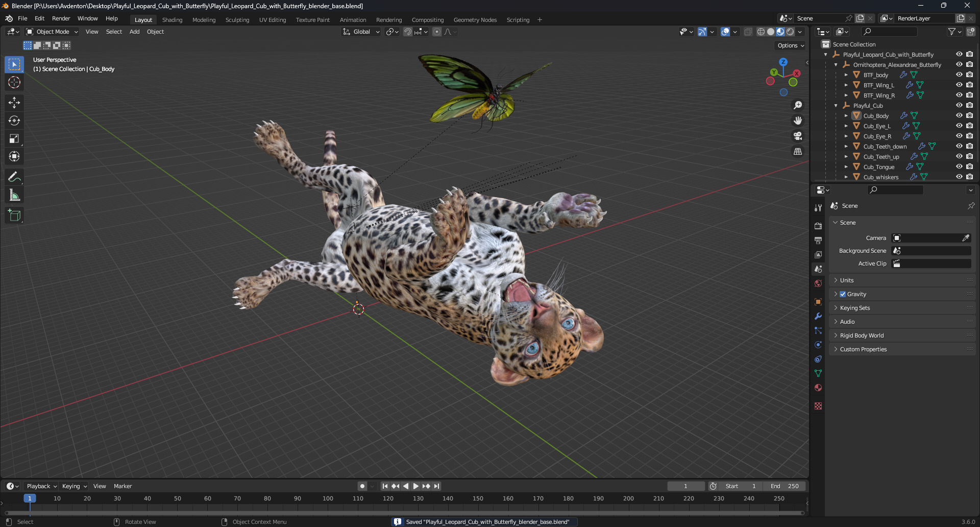The image size is (980, 527).
Task: Open the viewport Options dropdown
Action: point(791,45)
